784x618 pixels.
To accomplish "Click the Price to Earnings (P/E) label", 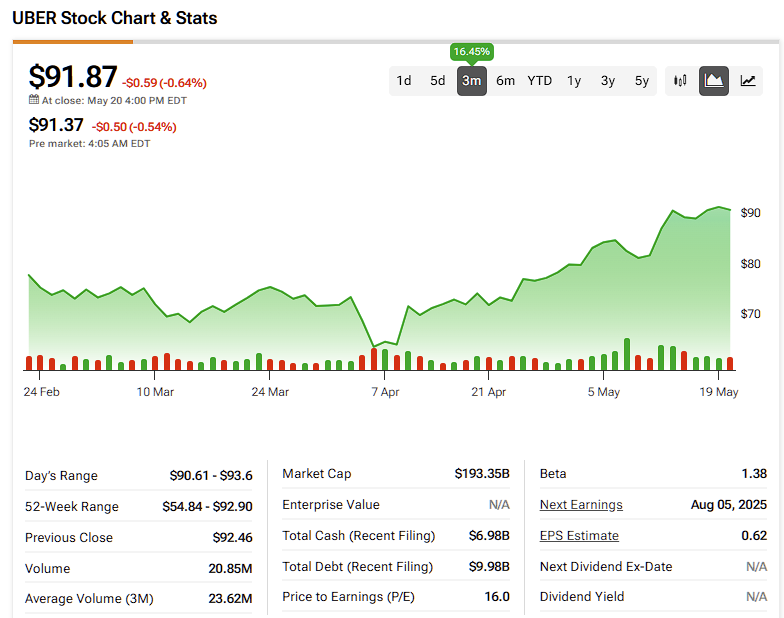I will (x=348, y=596).
